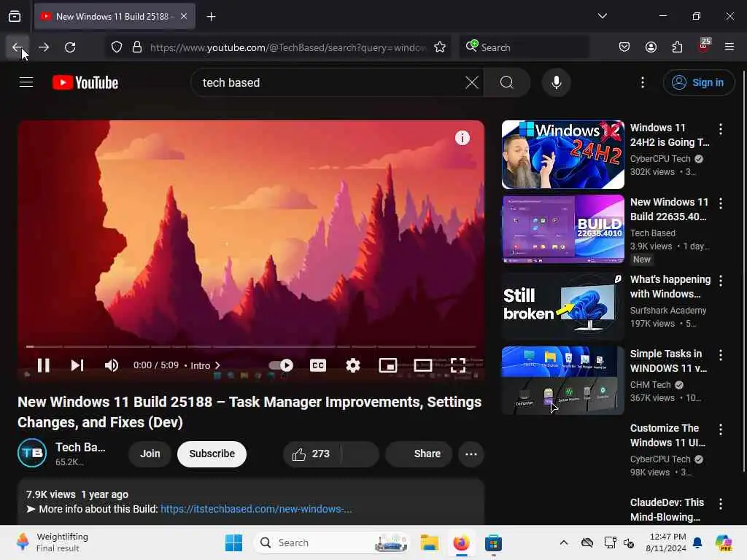
Task: Switch to theater mode
Action: 423,366
